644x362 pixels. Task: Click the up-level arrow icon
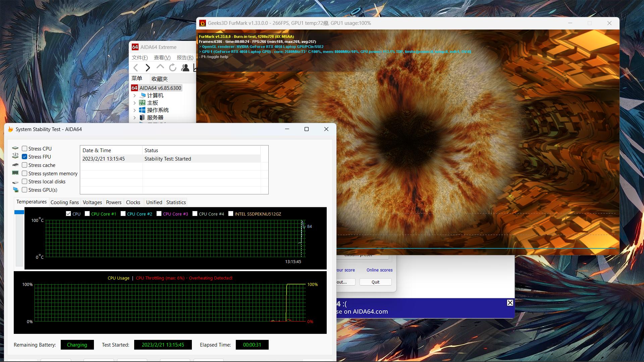[160, 67]
